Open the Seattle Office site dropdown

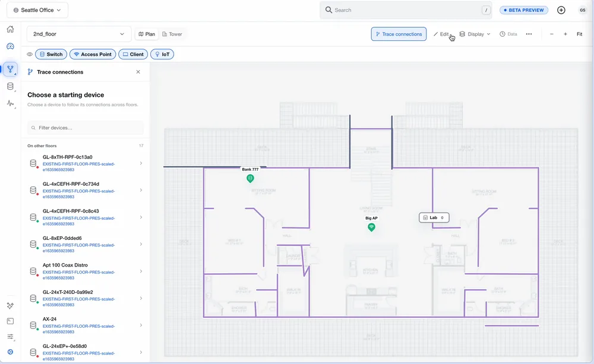(x=37, y=10)
